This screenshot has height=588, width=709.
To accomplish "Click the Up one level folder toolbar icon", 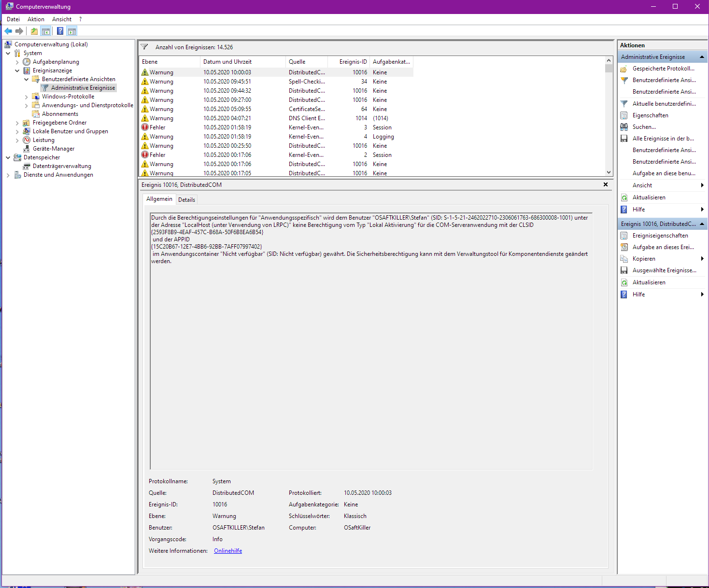I will click(34, 31).
